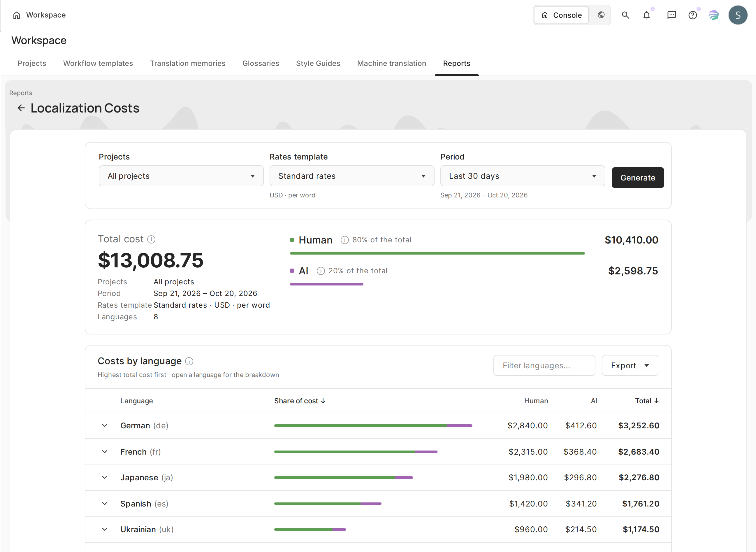Image resolution: width=756 pixels, height=552 pixels.
Task: Click the German total $3,252.60
Action: click(639, 426)
